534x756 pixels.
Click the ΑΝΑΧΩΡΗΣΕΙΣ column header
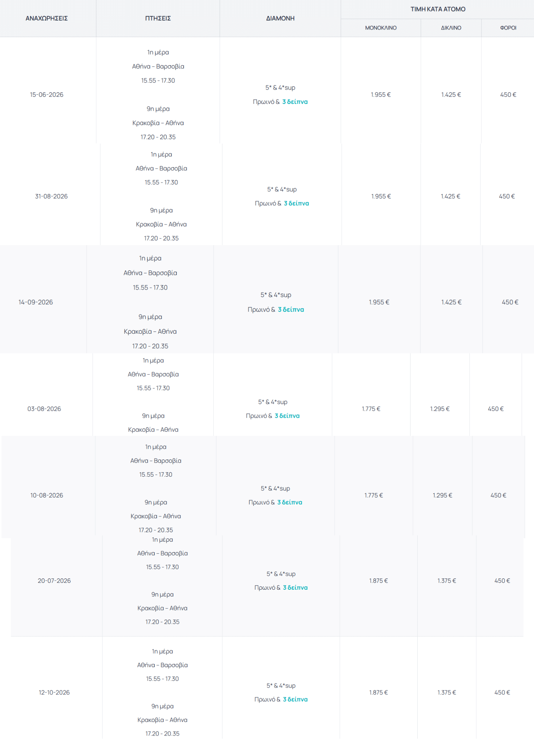[47, 19]
